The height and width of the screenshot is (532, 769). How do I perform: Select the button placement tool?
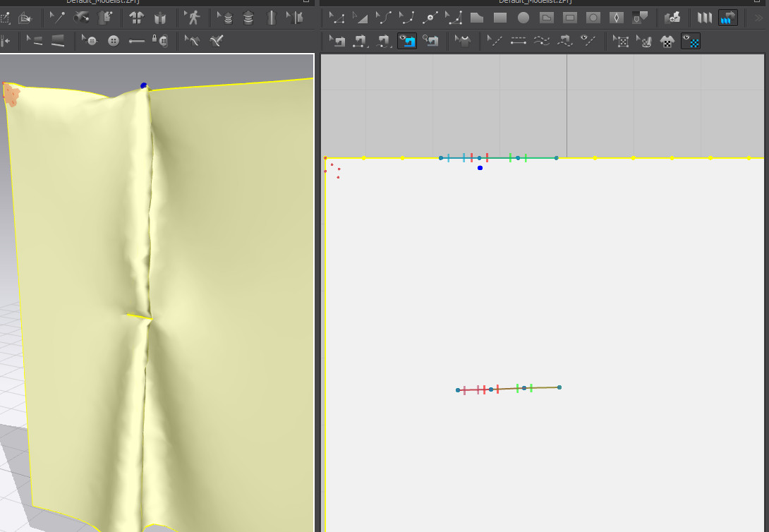90,42
